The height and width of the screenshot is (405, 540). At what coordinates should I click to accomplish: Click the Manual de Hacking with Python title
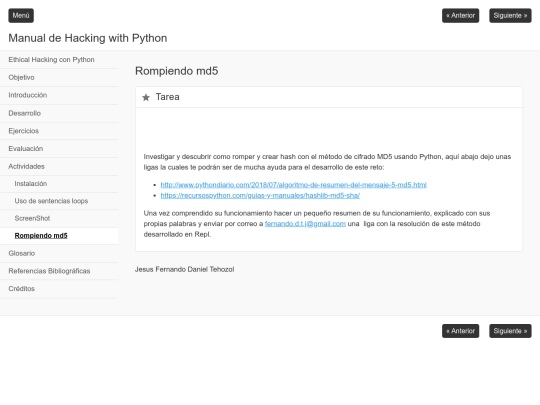tap(88, 38)
